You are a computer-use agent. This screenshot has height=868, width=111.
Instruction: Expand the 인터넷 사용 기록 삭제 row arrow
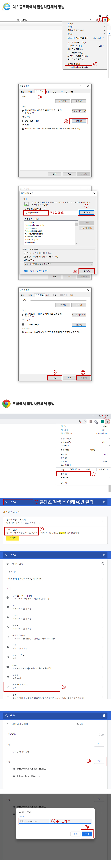[x=103, y=521]
